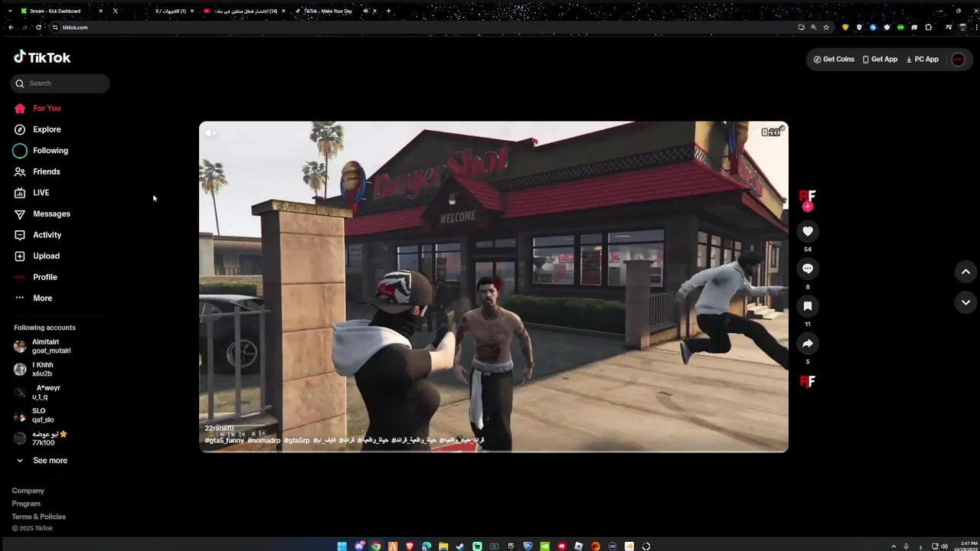The image size is (980, 551).
Task: Unmute the video with speaker icon
Action: 211,133
